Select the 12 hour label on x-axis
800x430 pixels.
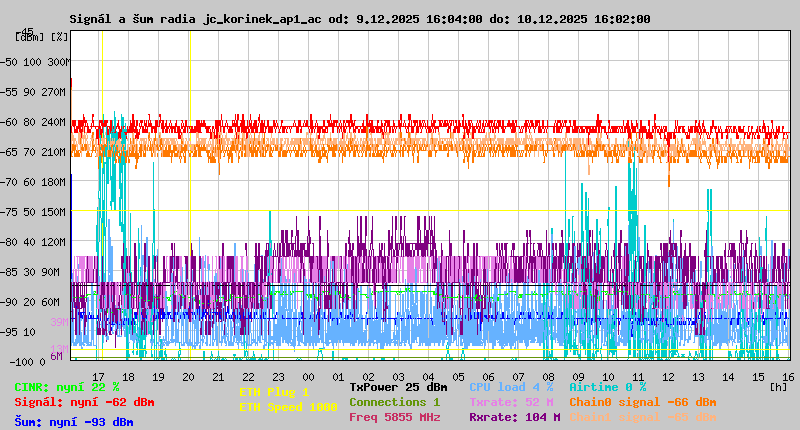click(669, 375)
